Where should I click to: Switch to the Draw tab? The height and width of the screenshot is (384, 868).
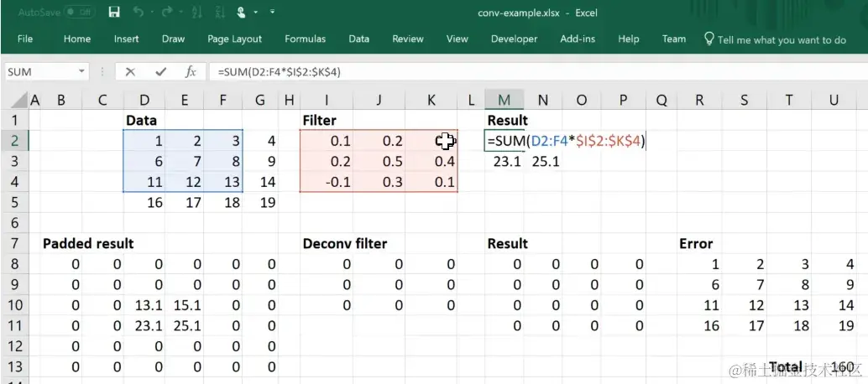(173, 39)
